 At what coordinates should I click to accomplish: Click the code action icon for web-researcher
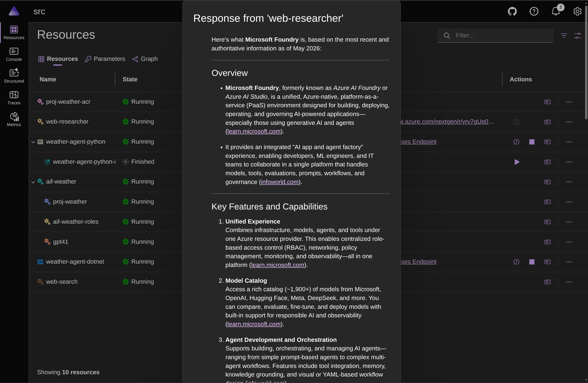click(516, 122)
